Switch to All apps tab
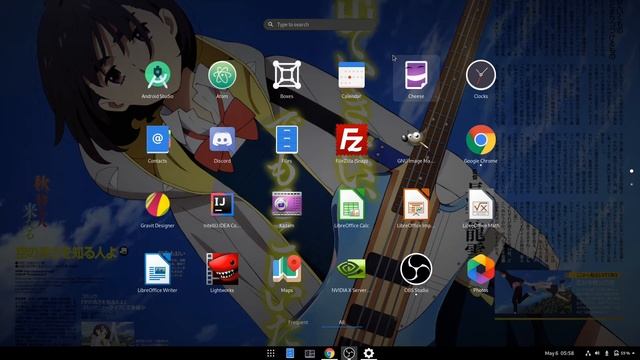Image resolution: width=640 pixels, height=360 pixels. [342, 322]
